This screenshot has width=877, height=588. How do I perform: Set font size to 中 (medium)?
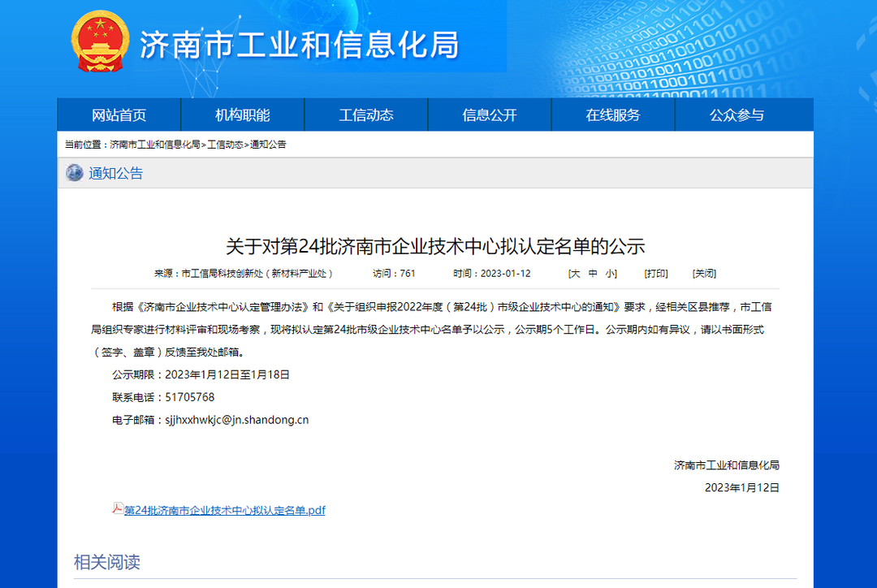pyautogui.click(x=593, y=274)
